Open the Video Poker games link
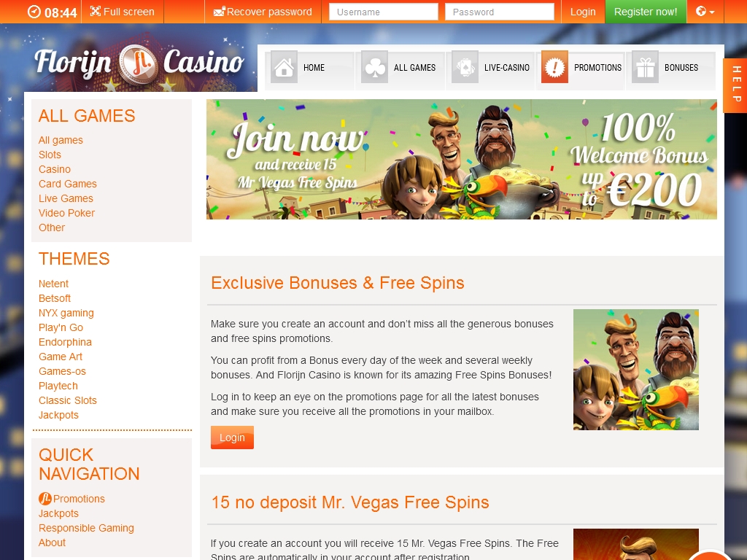This screenshot has height=560, width=747. coord(66,213)
